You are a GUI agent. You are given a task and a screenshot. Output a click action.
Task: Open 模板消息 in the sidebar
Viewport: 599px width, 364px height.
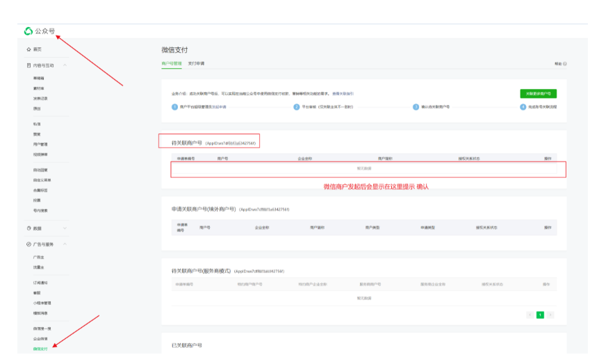point(40,313)
